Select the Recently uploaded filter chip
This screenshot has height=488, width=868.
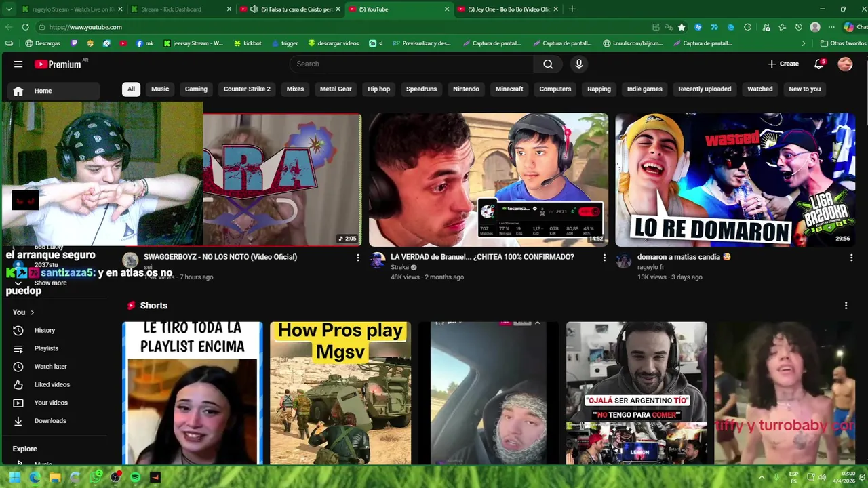coord(705,89)
